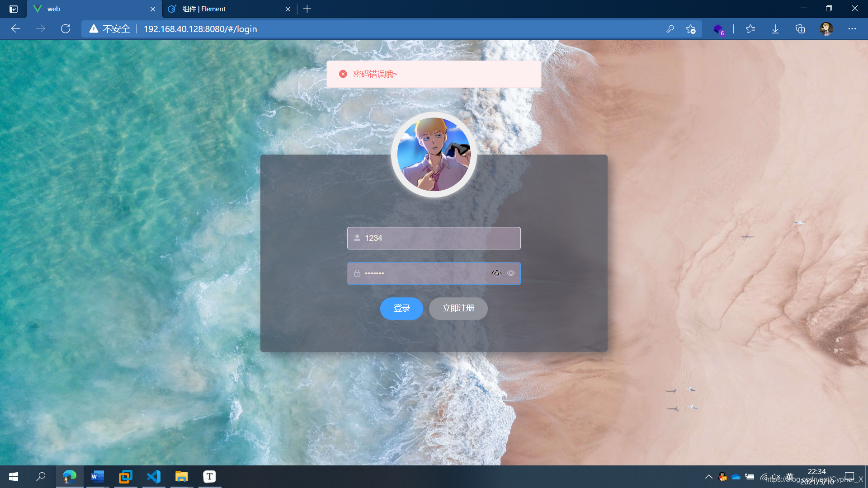
Task: Click the 登录 login button
Action: 401,309
